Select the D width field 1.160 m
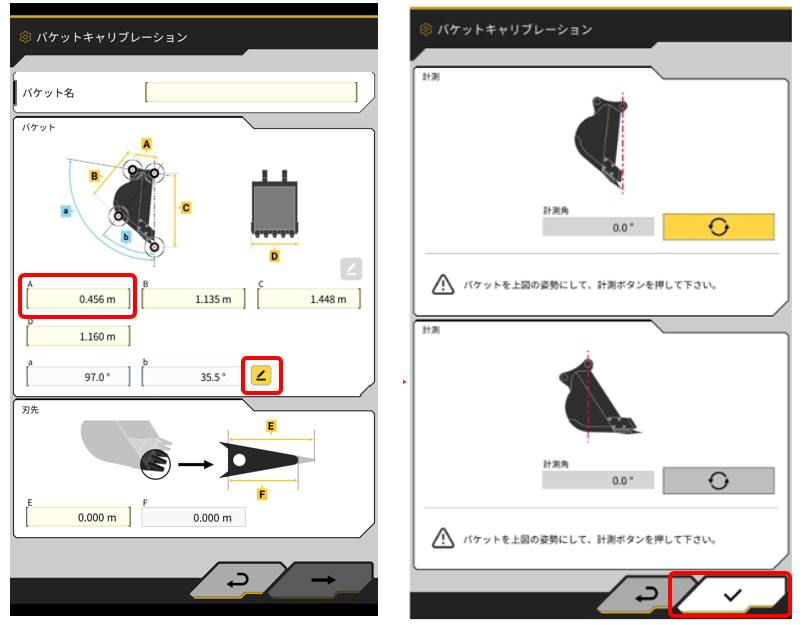The height and width of the screenshot is (625, 808). [78, 336]
